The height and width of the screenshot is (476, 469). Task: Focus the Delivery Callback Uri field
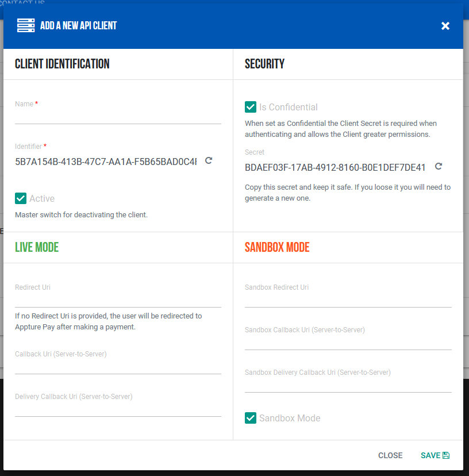click(x=118, y=409)
